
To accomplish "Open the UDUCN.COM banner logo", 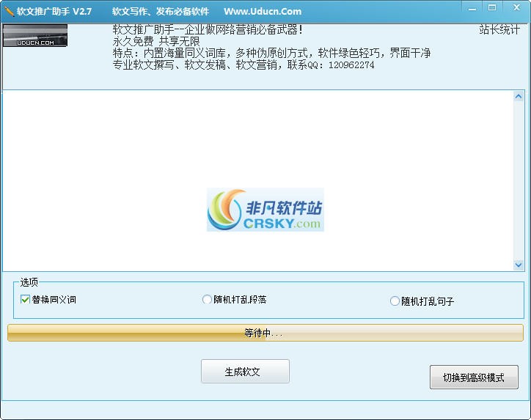I will tap(35, 35).
